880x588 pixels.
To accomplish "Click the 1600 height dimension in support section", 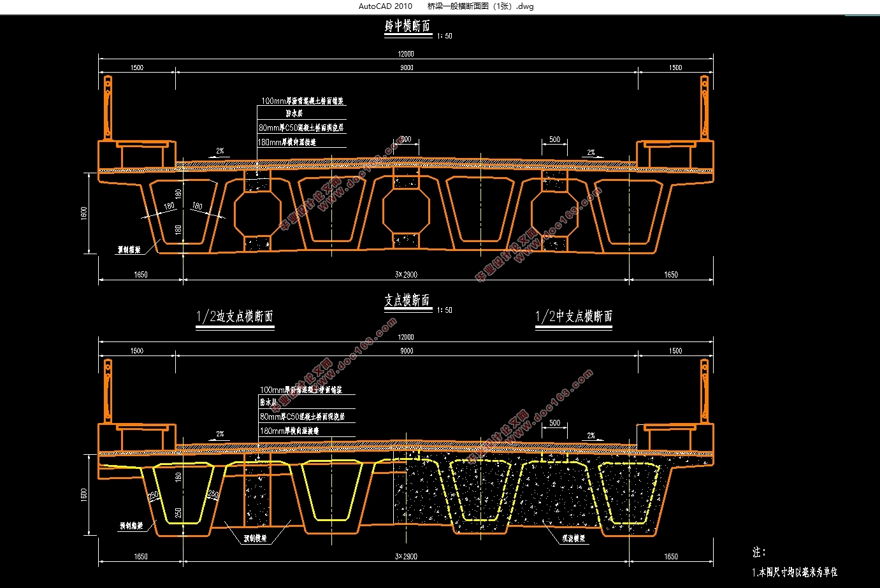I will tap(84, 495).
